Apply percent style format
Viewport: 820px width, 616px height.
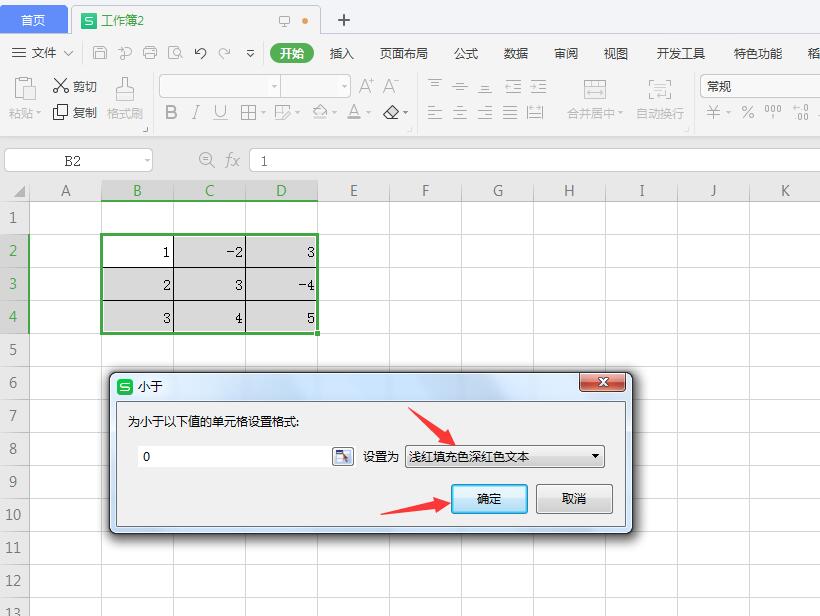(748, 112)
